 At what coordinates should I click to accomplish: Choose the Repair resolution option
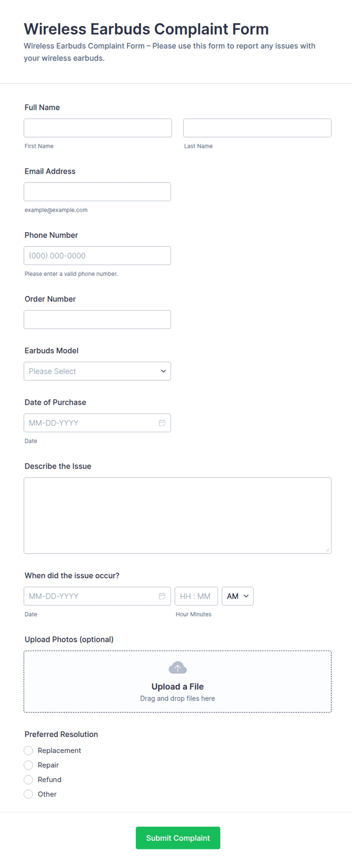point(28,765)
